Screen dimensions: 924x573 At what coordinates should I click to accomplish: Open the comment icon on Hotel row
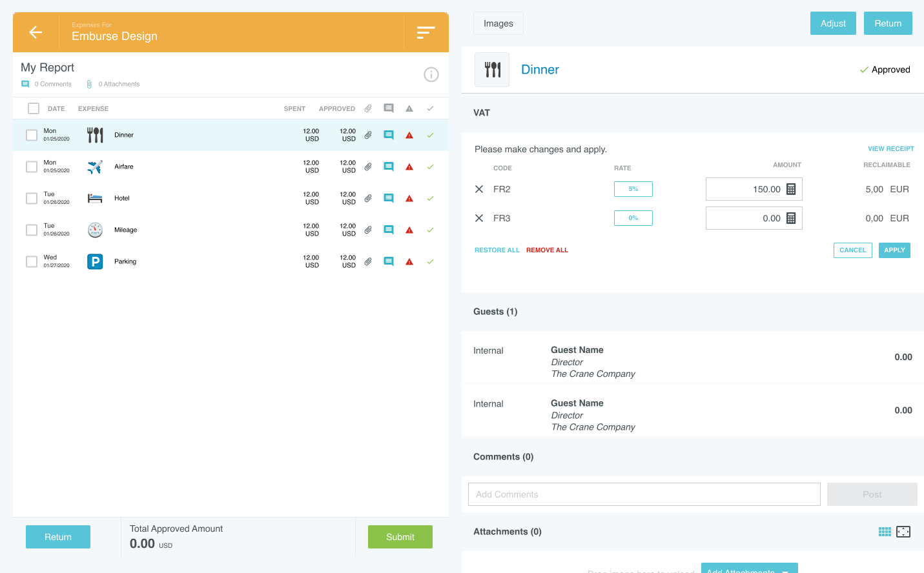(389, 198)
